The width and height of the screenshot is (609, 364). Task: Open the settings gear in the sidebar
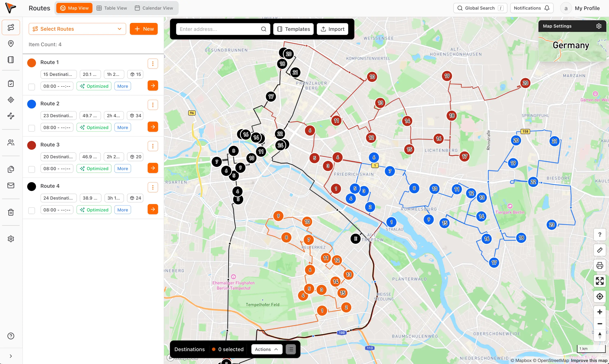(11, 239)
